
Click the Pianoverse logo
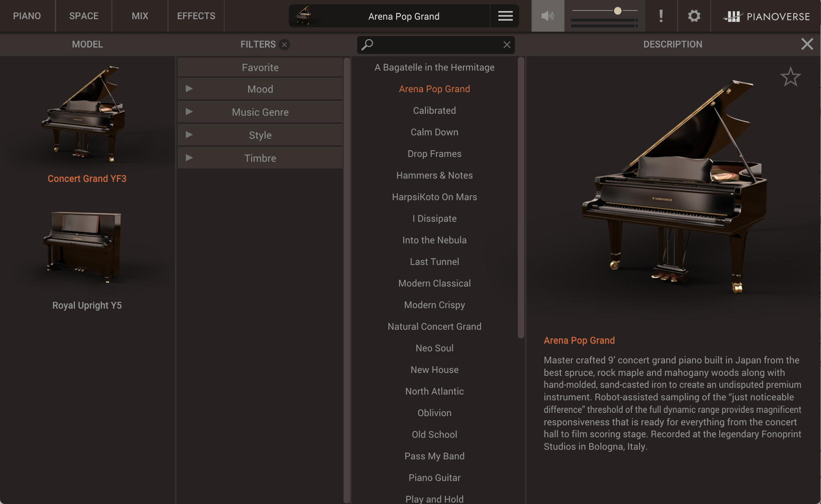click(x=767, y=17)
